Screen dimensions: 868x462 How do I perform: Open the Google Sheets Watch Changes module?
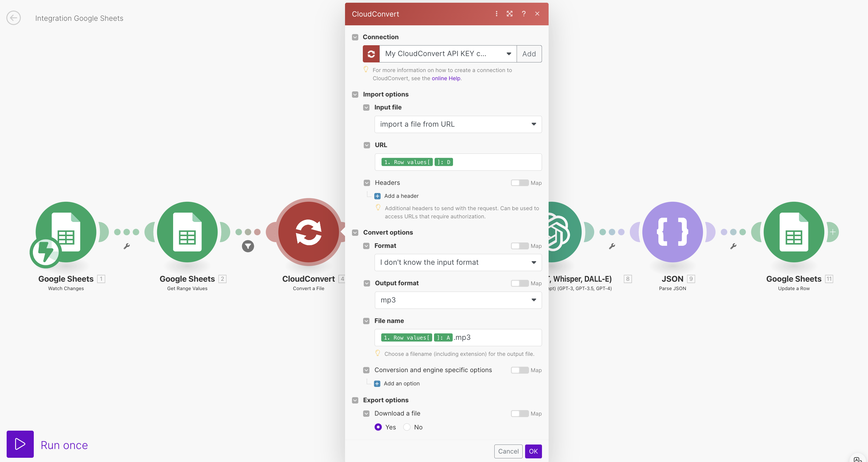(x=66, y=232)
